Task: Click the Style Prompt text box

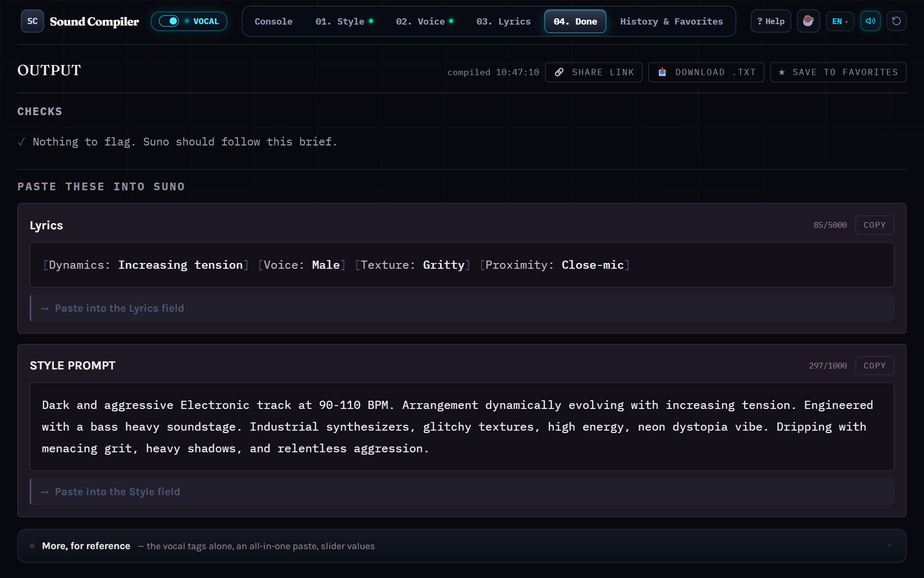Action: tap(462, 427)
